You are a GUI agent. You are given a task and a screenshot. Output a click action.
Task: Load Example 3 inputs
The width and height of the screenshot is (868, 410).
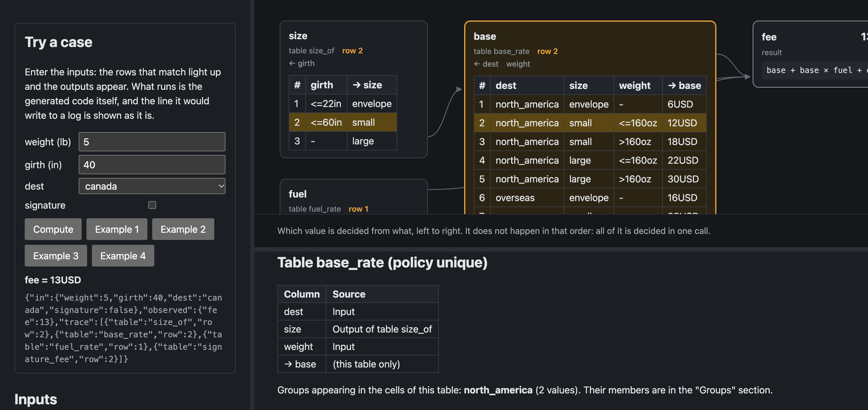tap(55, 256)
